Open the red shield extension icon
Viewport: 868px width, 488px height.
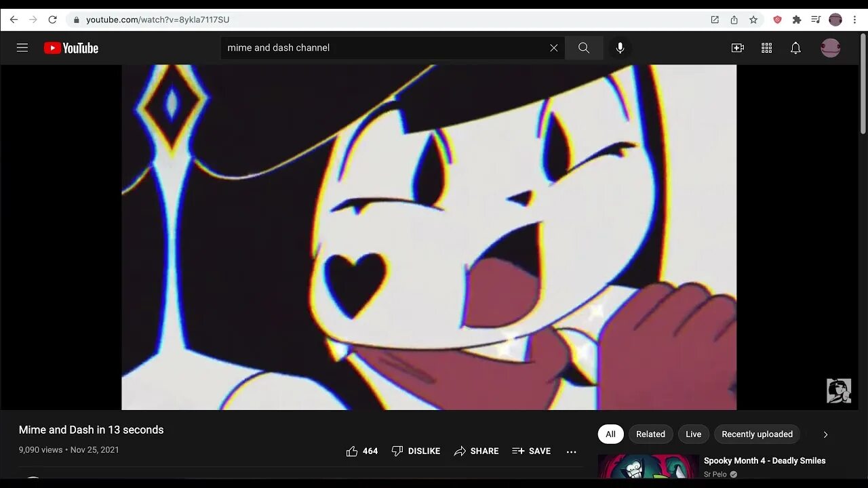[x=777, y=20]
